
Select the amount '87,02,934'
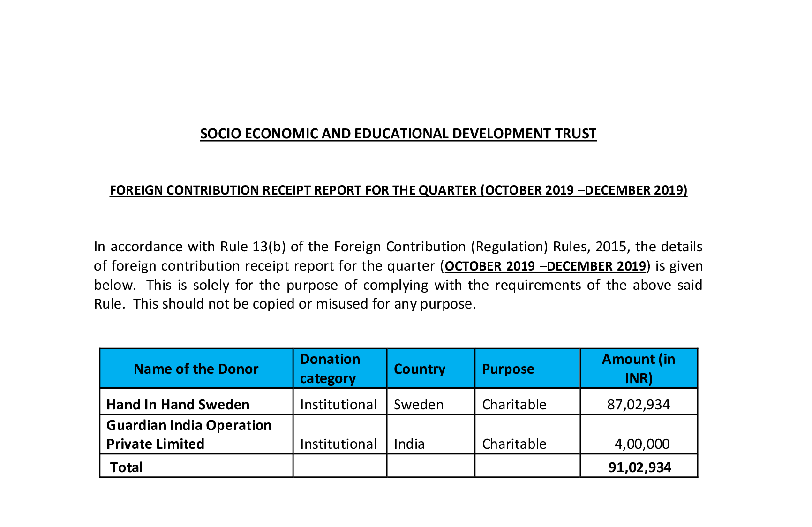coord(639,404)
